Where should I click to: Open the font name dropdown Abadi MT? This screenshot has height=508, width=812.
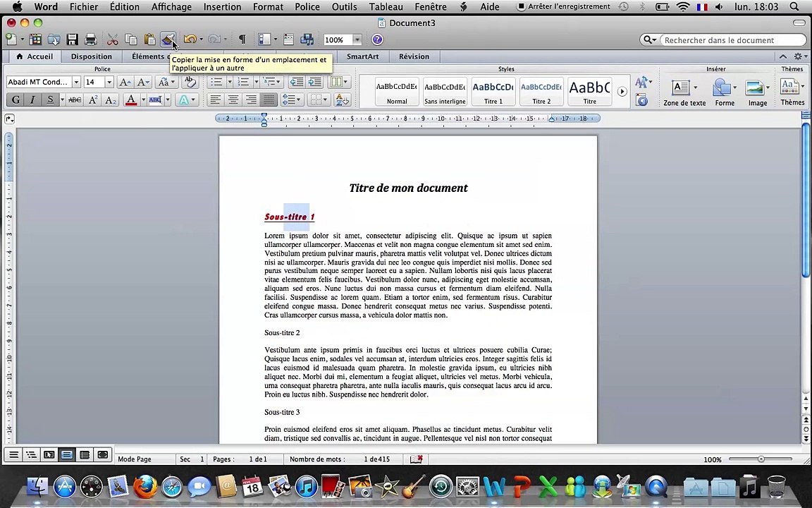pyautogui.click(x=76, y=82)
